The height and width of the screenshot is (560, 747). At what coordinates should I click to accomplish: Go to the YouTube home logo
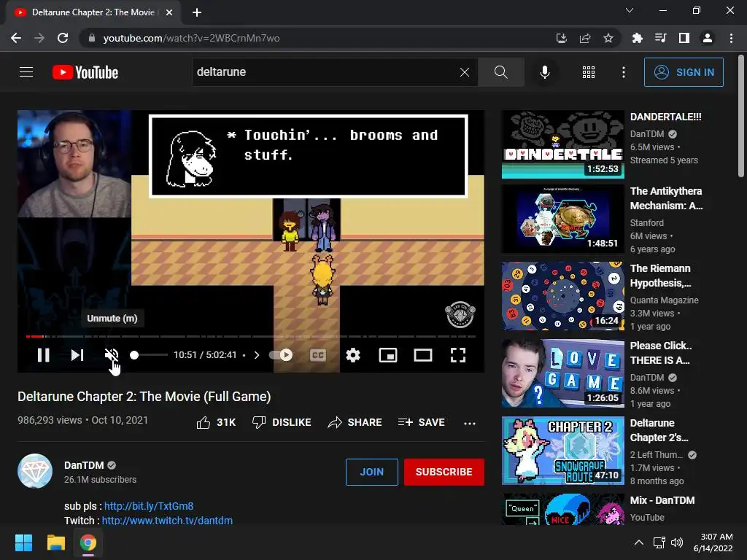point(85,72)
